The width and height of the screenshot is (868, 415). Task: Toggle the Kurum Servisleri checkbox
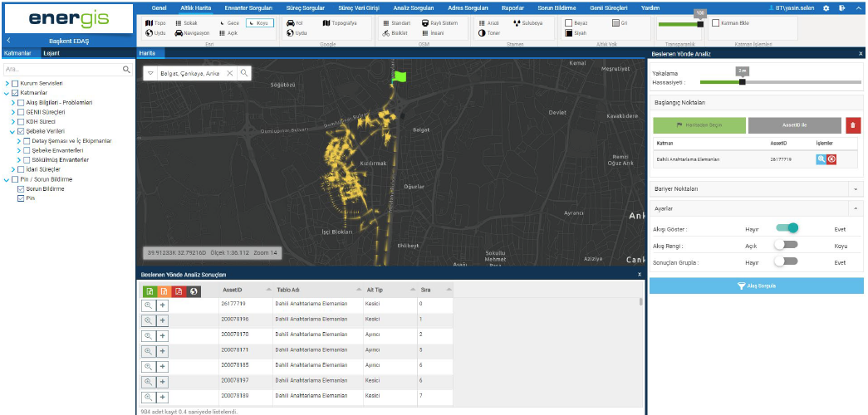15,84
